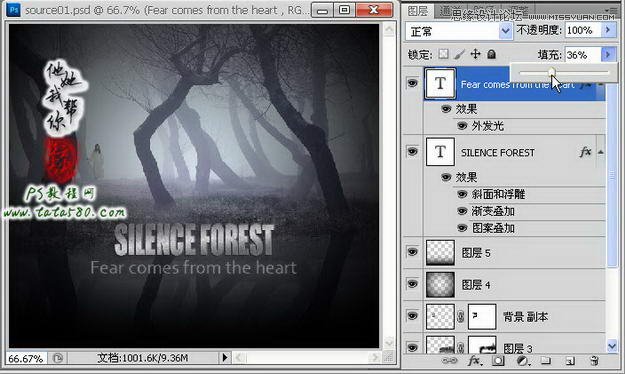Select 图层 4 layer thumbnail

pyautogui.click(x=440, y=285)
